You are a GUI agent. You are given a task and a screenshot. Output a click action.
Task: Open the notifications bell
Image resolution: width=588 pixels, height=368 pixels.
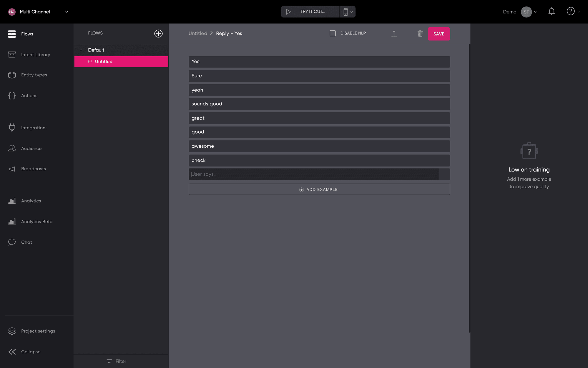coord(552,11)
